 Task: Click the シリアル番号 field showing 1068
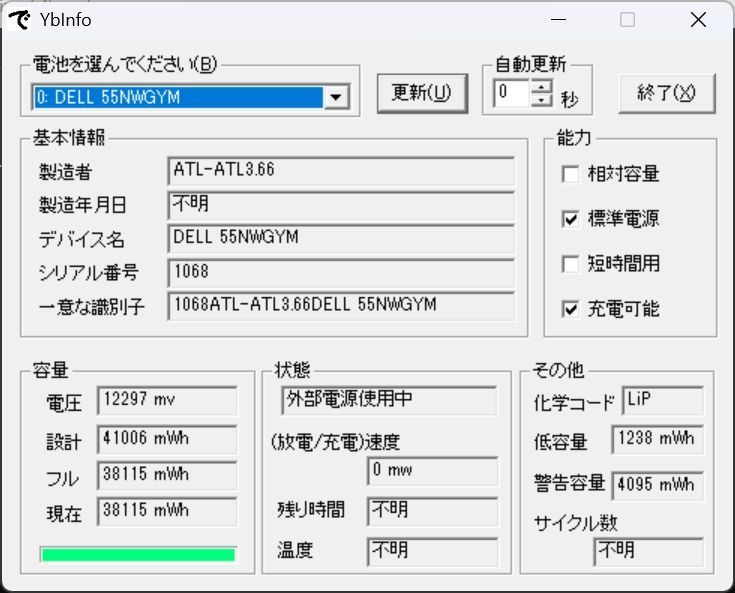point(341,273)
